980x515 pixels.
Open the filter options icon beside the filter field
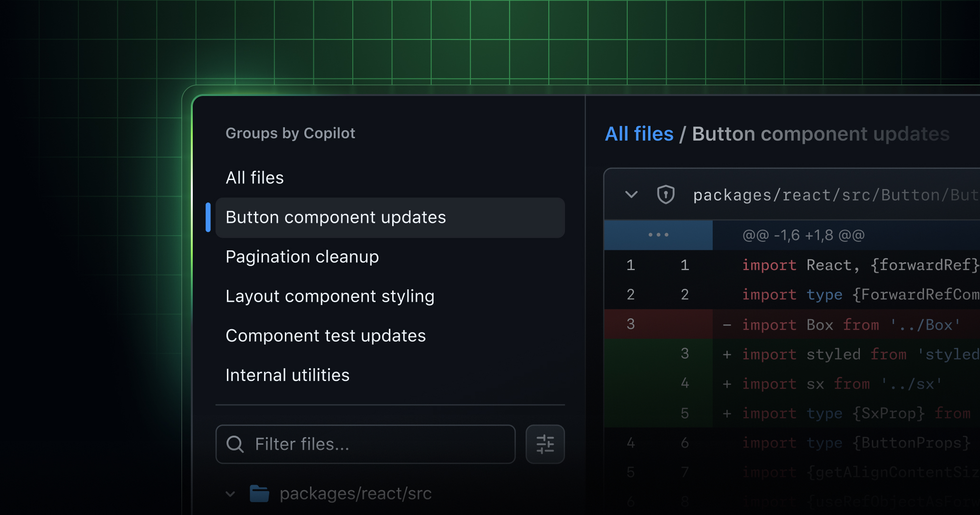click(x=545, y=444)
